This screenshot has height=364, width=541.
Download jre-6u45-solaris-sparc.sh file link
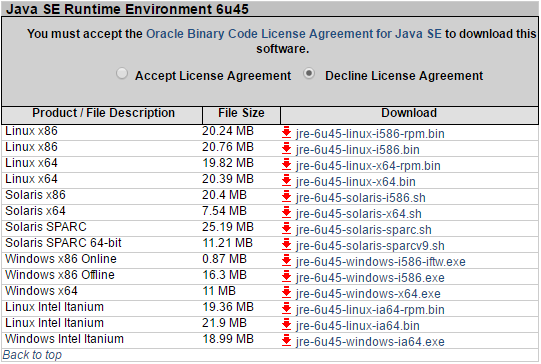coord(364,230)
